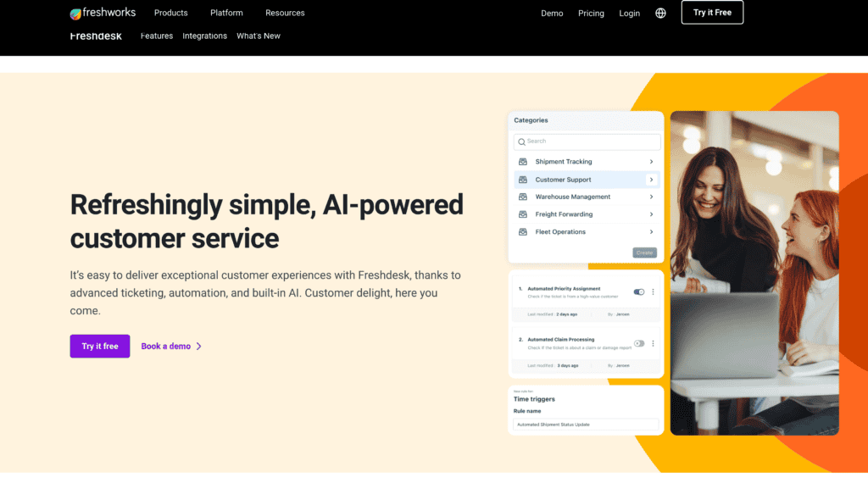Open the What's New sub-navigation item
Viewport: 868px width, 483px height.
(x=259, y=36)
